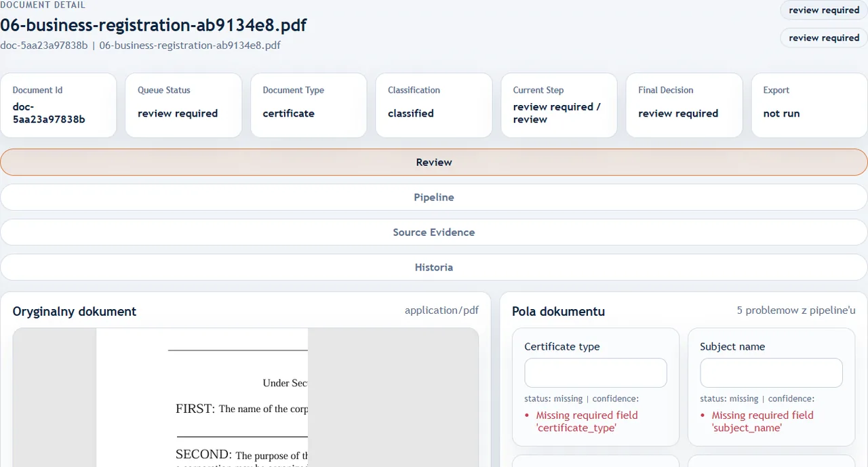Click the Subject name input field

(x=771, y=373)
